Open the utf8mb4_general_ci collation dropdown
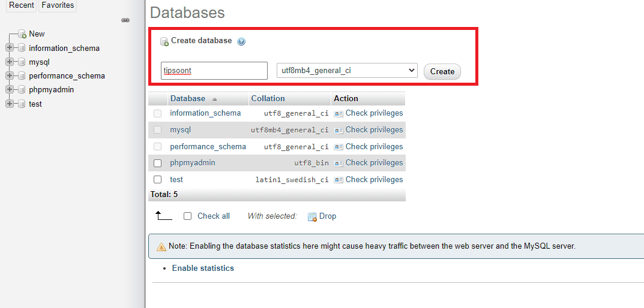644x308 pixels. pyautogui.click(x=347, y=71)
